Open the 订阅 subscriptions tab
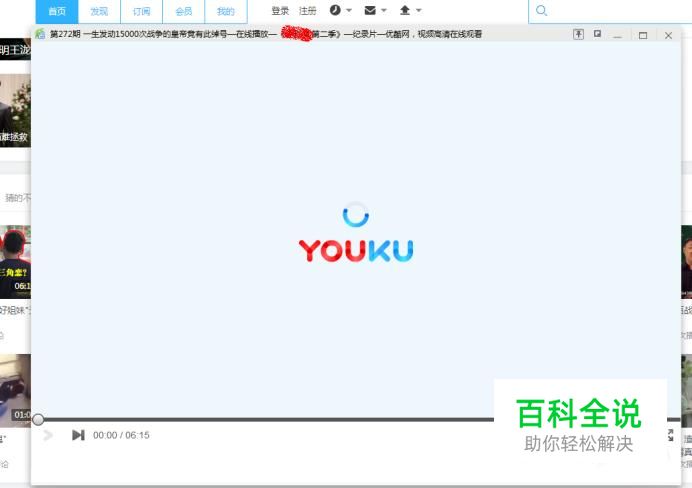This screenshot has width=692, height=488. (141, 11)
